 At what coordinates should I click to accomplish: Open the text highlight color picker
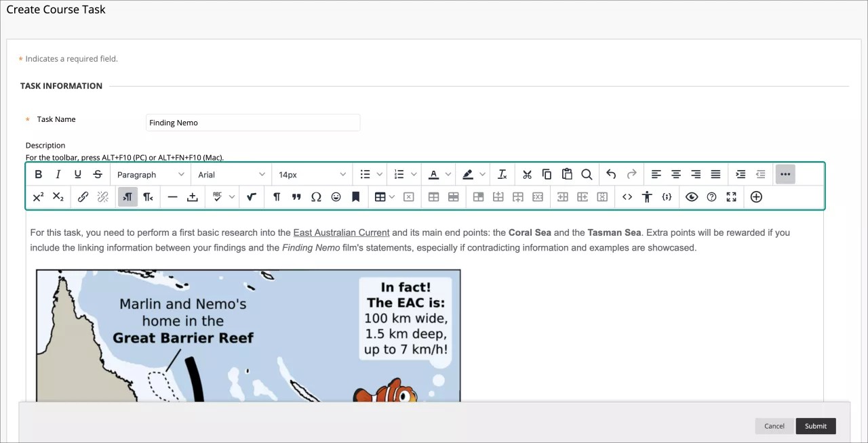pyautogui.click(x=473, y=174)
